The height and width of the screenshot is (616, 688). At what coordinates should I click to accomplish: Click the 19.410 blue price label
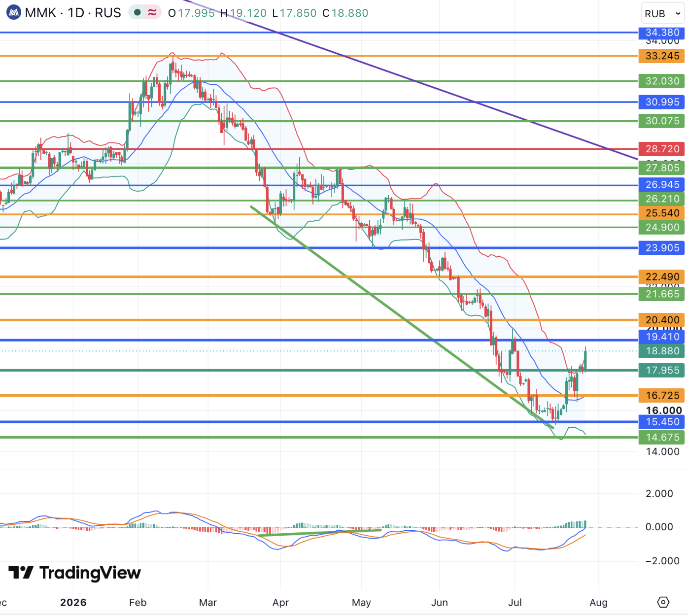(x=662, y=337)
